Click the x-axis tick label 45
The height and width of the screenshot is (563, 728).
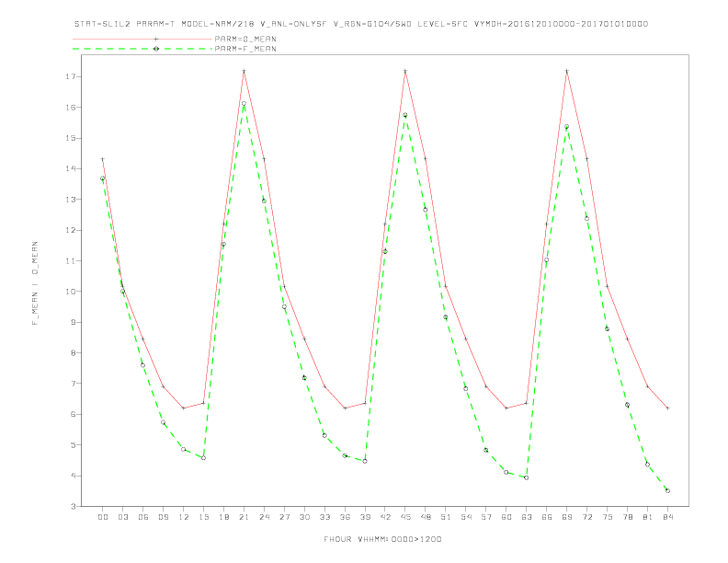(405, 517)
